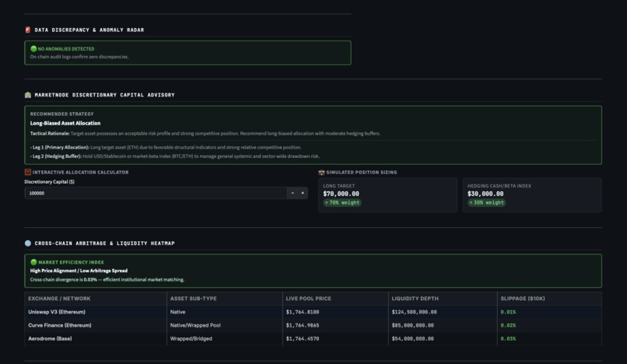
Task: Click the Leg 2 (Hedging Buffer) line
Action: click(x=175, y=156)
